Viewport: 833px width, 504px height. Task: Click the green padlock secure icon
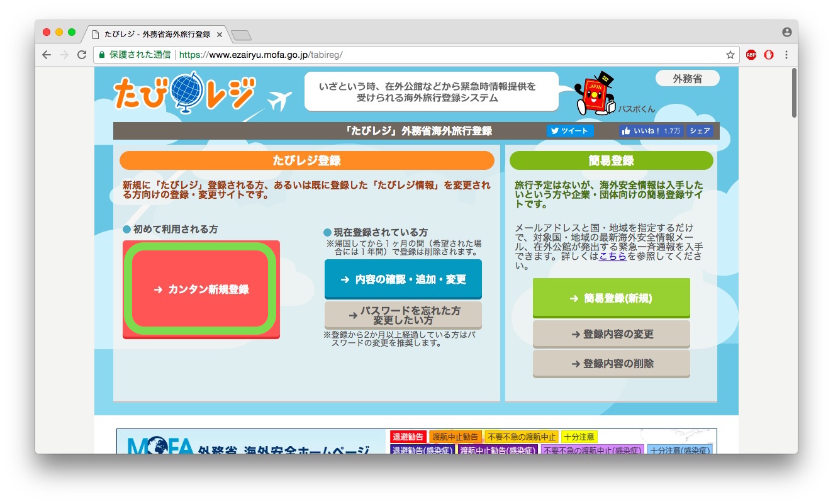[101, 55]
